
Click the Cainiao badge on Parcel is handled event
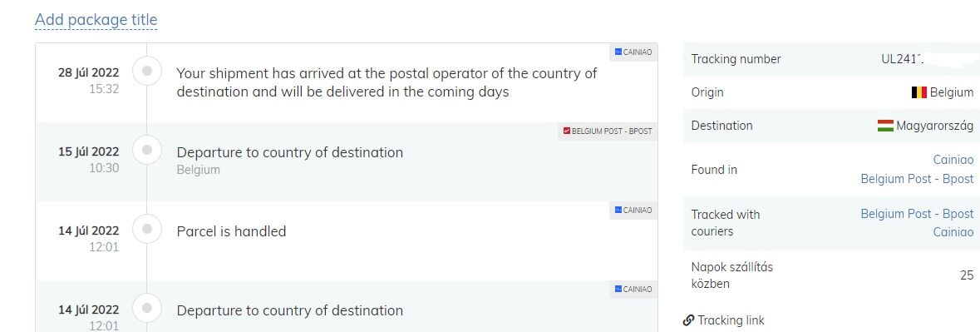[633, 210]
